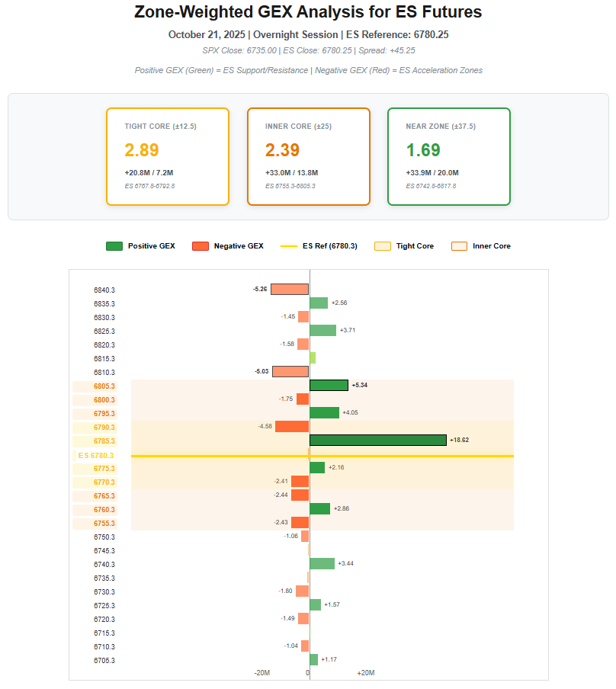Click the red -5.03 bar at 6810.3
This screenshot has width=616, height=689.
click(290, 372)
